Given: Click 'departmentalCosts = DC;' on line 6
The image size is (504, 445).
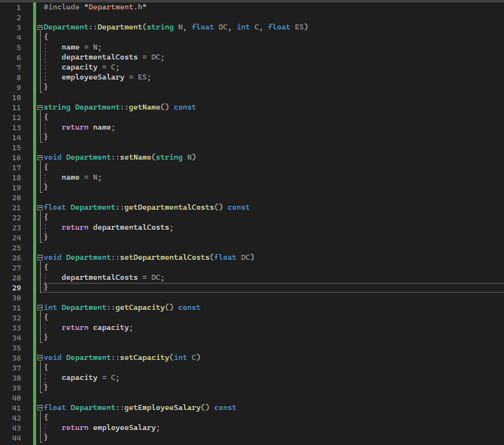Looking at the screenshot, I should click(x=113, y=57).
